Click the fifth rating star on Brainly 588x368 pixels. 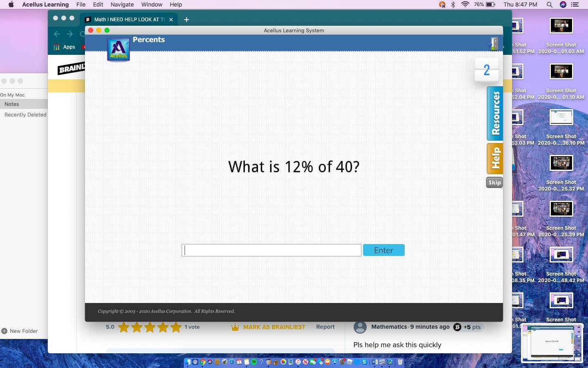tap(176, 327)
